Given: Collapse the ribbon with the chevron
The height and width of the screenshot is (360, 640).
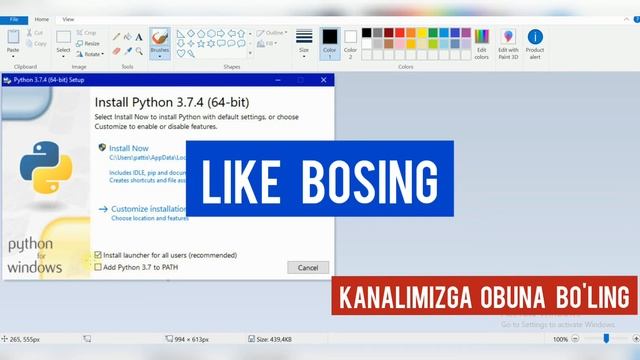Looking at the screenshot, I should 626,19.
